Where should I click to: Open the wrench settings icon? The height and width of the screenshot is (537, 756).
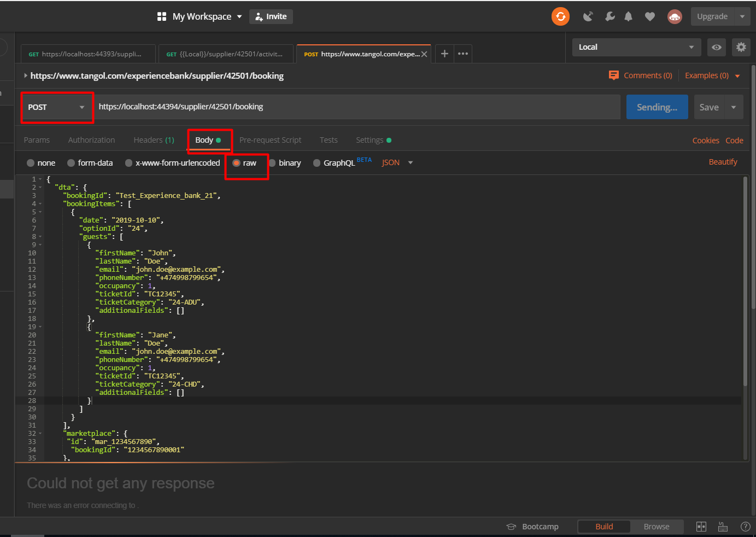tap(610, 17)
